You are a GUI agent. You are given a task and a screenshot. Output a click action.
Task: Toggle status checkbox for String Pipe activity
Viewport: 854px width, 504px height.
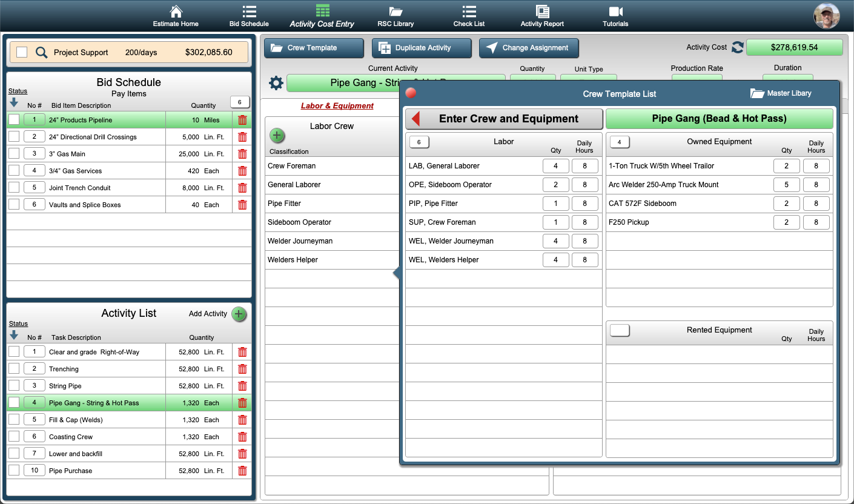[x=14, y=386]
